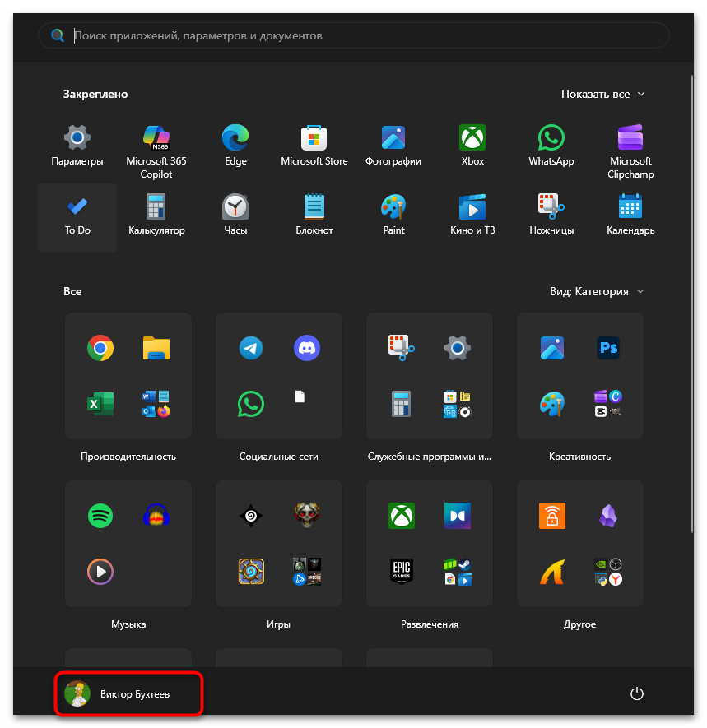This screenshot has height=728, width=707.
Task: Open the Виктор Бухтеев user account menu
Action: 128,693
